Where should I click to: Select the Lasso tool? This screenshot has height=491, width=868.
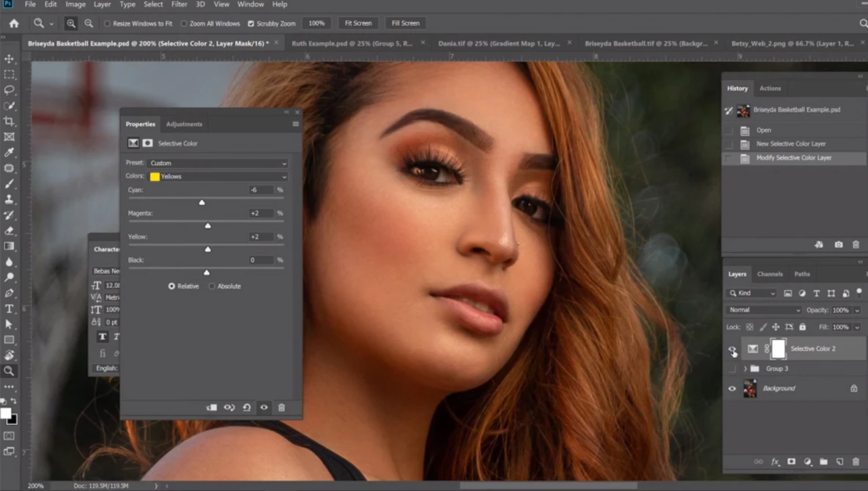pyautogui.click(x=9, y=89)
